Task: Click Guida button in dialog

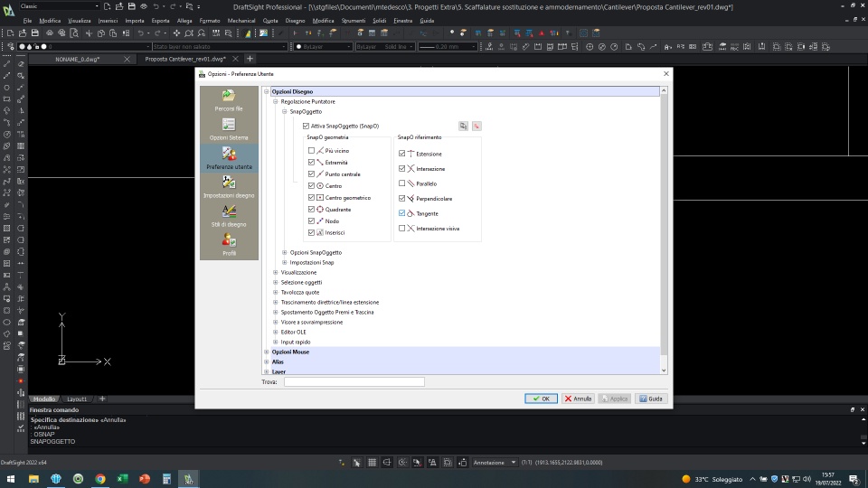Action: tap(651, 399)
